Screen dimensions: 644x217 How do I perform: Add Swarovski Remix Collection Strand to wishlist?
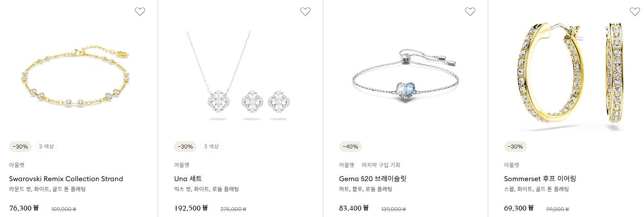(140, 12)
